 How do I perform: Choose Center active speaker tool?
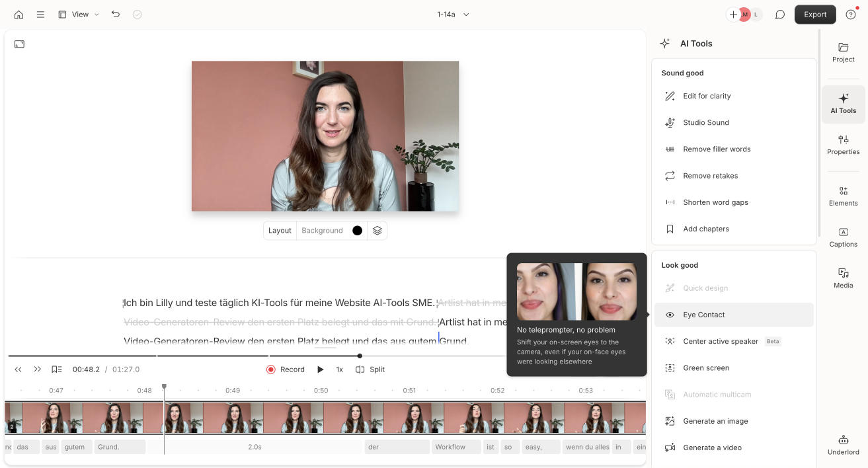tap(734, 341)
